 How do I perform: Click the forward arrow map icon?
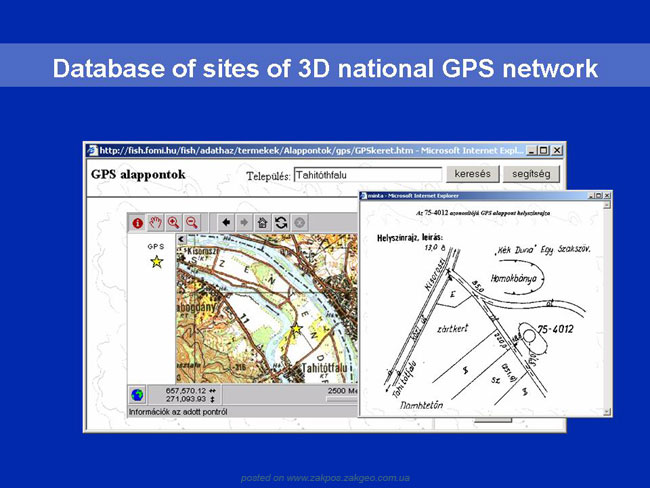tap(244, 223)
